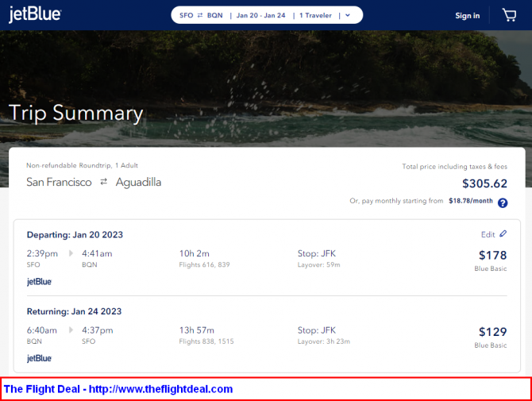Click the 4:41am arrival time

point(97,253)
